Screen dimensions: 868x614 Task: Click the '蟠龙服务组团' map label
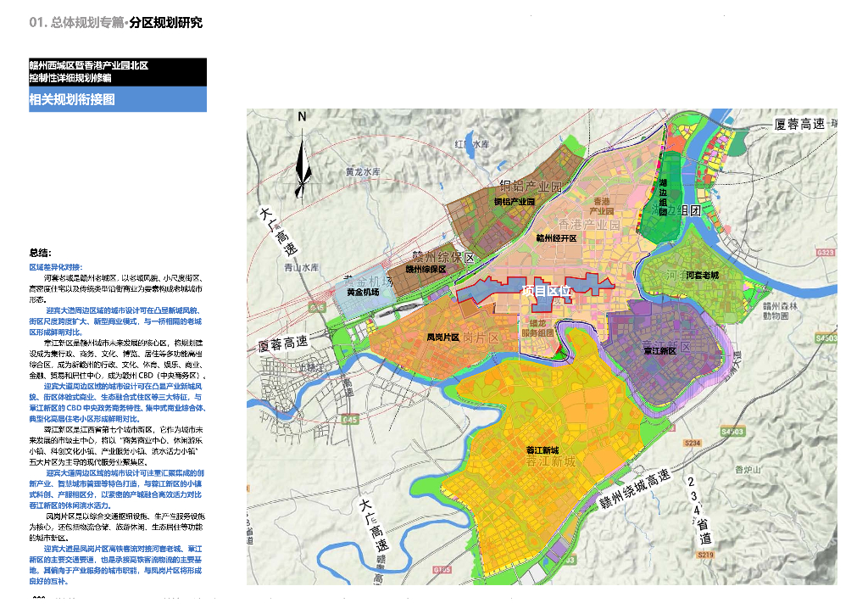click(x=537, y=327)
